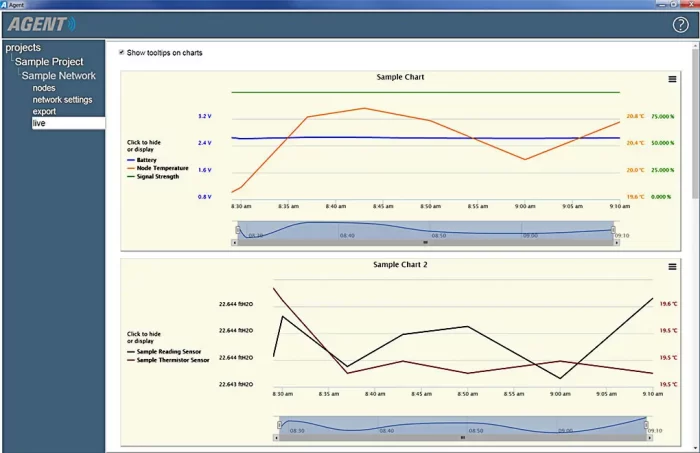This screenshot has width=700, height=453.
Task: Open the nodes page
Action: [44, 88]
